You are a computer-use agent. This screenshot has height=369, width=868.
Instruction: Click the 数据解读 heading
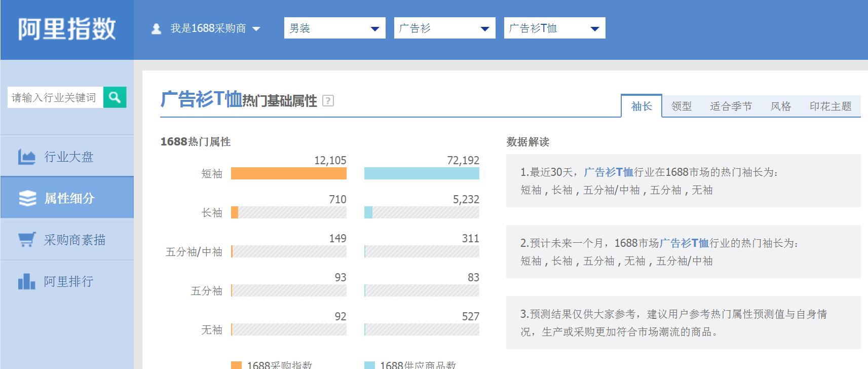527,141
